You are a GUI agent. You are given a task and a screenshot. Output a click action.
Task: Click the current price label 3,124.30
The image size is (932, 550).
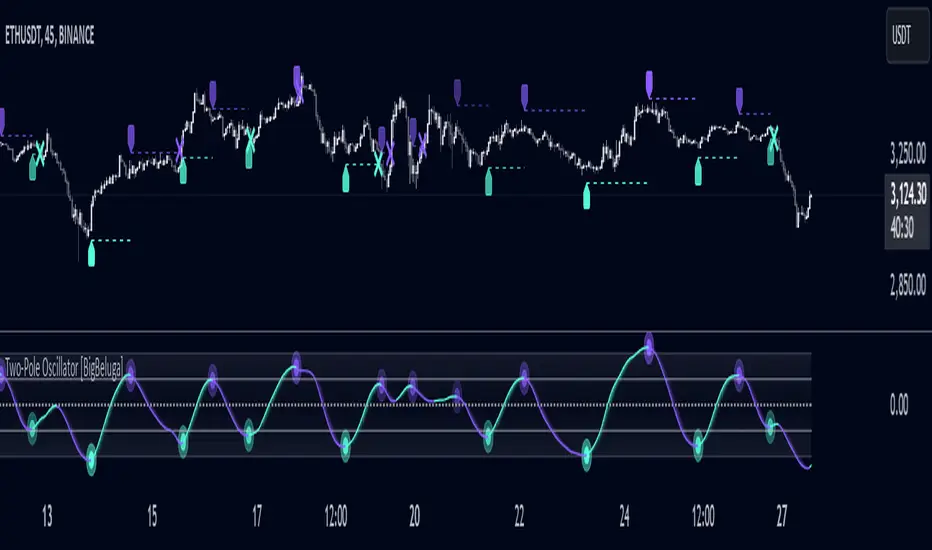click(x=908, y=194)
